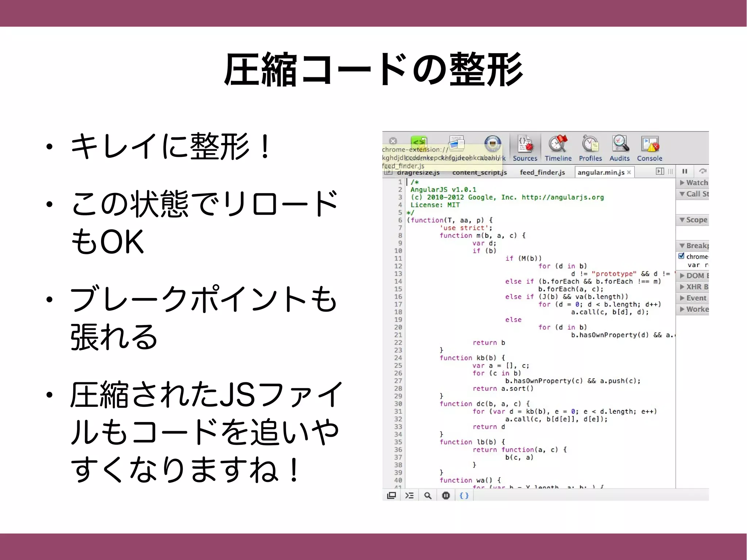The image size is (747, 560).
Task: Close the angular.min.js tab
Action: pos(629,172)
